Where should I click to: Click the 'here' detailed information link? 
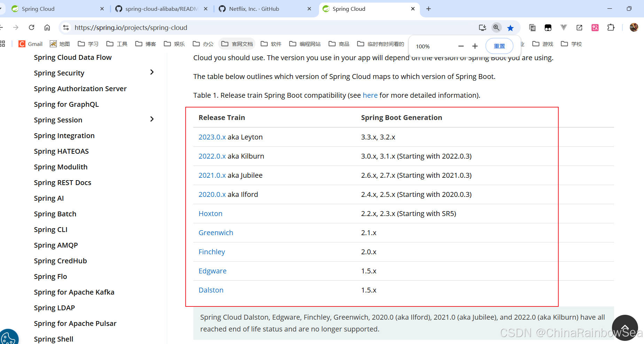(x=370, y=95)
